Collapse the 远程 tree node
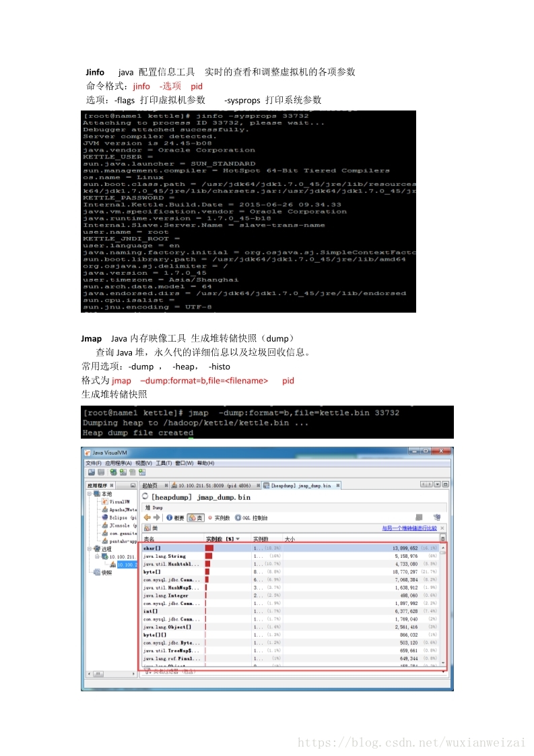 89,548
